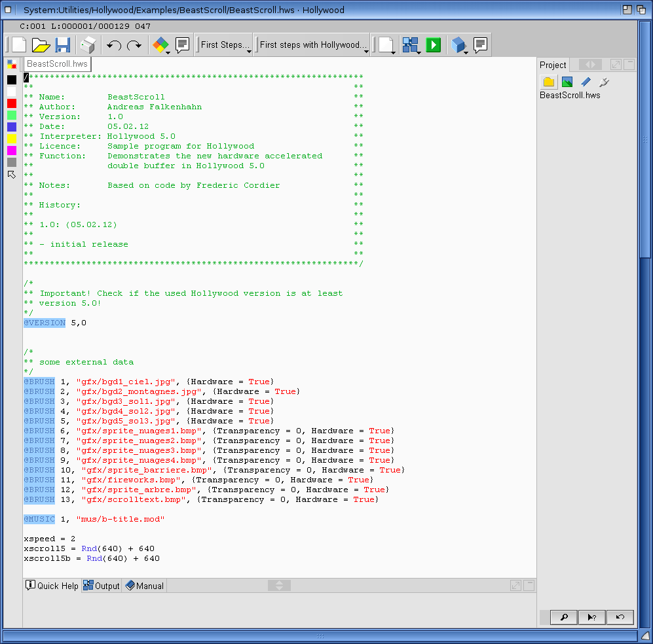Open the First Steps dropdown

click(225, 45)
